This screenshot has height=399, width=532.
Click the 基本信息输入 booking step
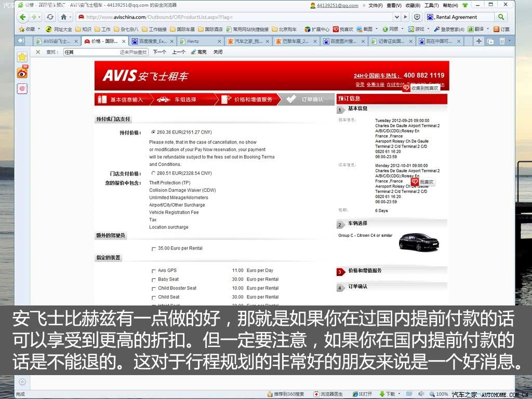pos(122,99)
